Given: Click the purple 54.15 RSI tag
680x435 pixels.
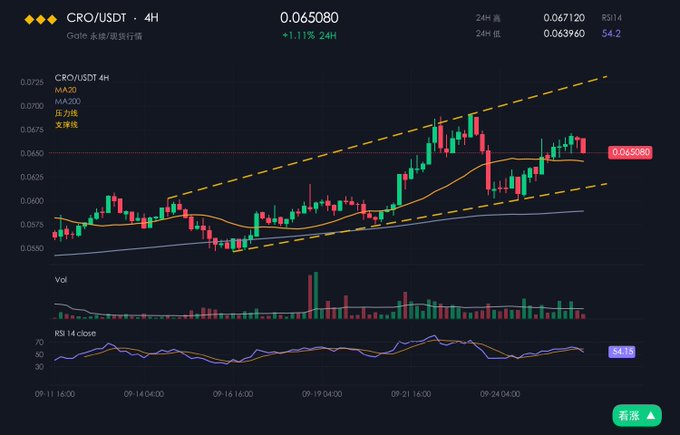Looking at the screenshot, I should [x=622, y=351].
